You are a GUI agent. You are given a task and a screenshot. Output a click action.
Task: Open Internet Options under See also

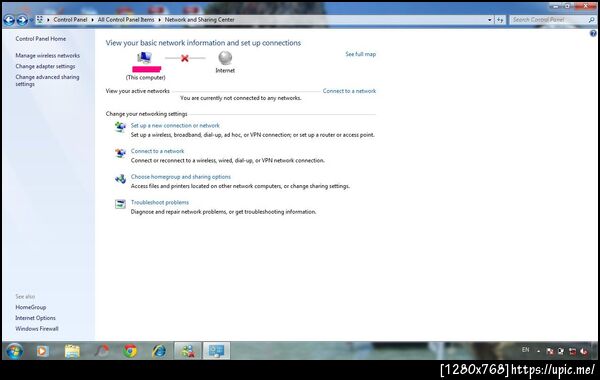(x=35, y=318)
